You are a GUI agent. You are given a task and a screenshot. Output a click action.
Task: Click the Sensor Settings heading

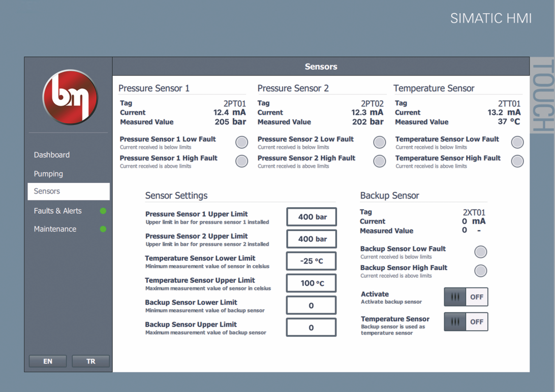(176, 195)
